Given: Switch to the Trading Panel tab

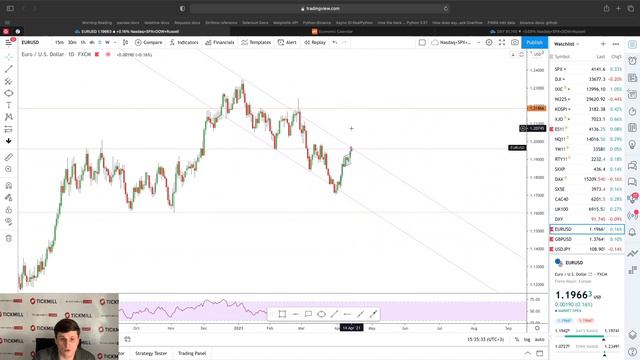Looking at the screenshot, I should tap(192, 353).
